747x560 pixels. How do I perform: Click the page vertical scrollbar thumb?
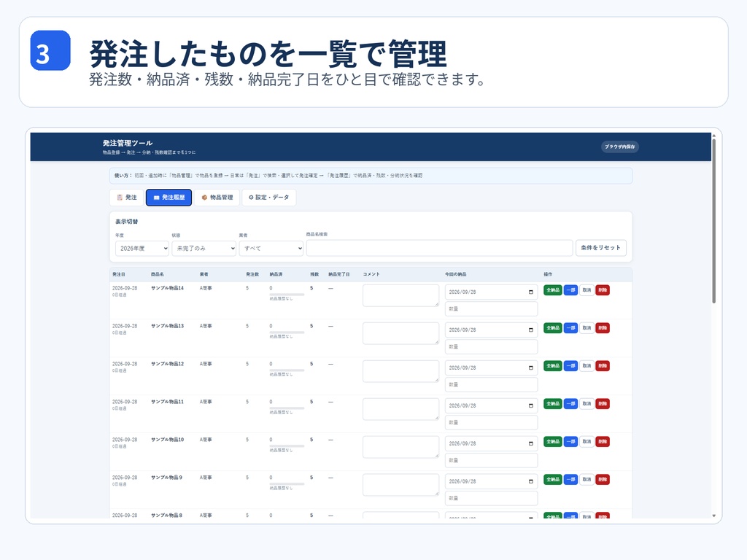click(713, 220)
